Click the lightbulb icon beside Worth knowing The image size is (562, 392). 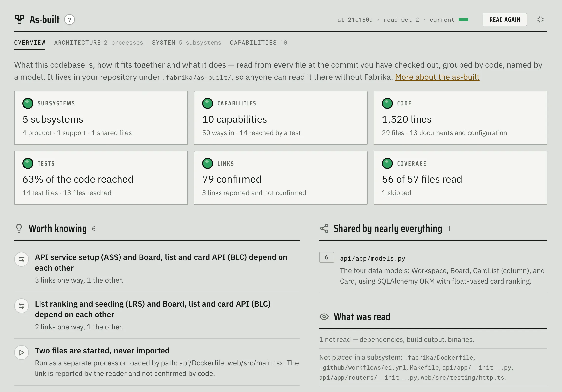point(19,228)
